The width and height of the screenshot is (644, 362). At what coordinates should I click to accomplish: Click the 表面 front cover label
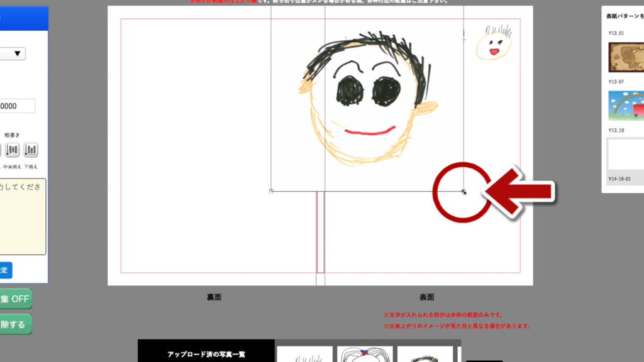click(x=427, y=297)
